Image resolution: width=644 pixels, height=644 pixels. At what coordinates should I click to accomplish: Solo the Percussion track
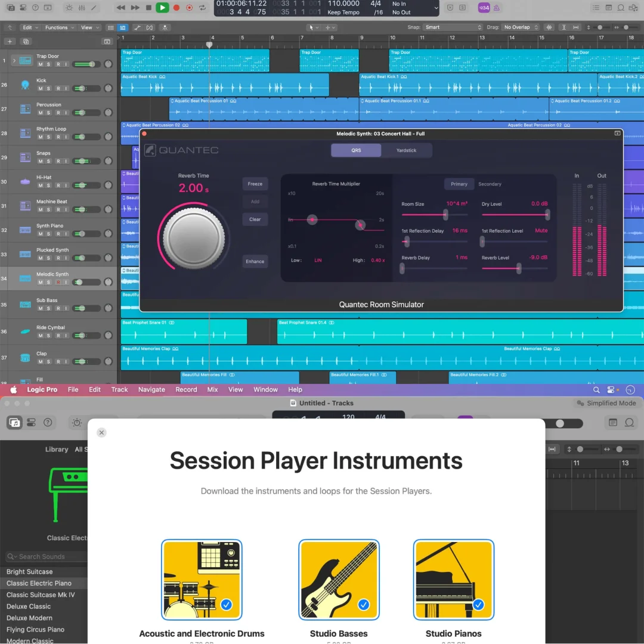[49, 113]
